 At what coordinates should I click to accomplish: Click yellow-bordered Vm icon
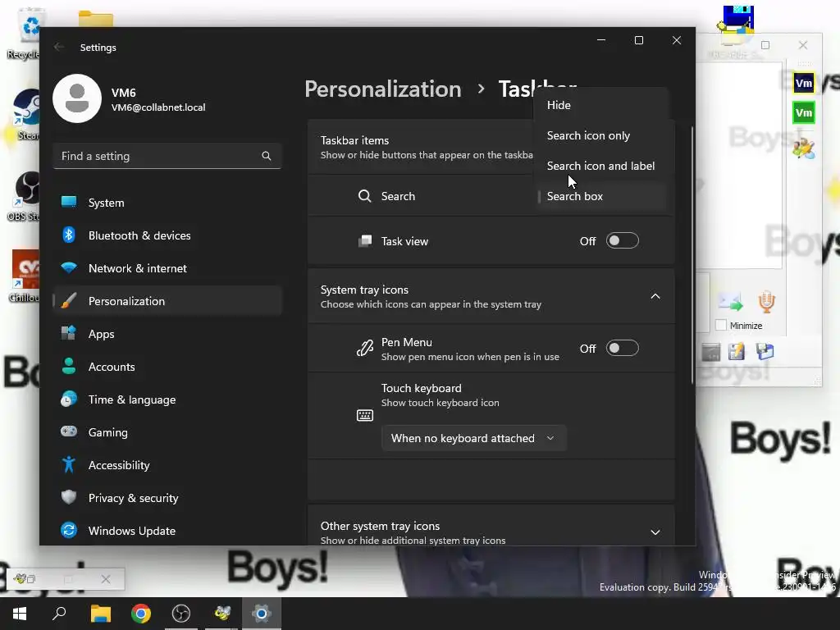(x=804, y=83)
